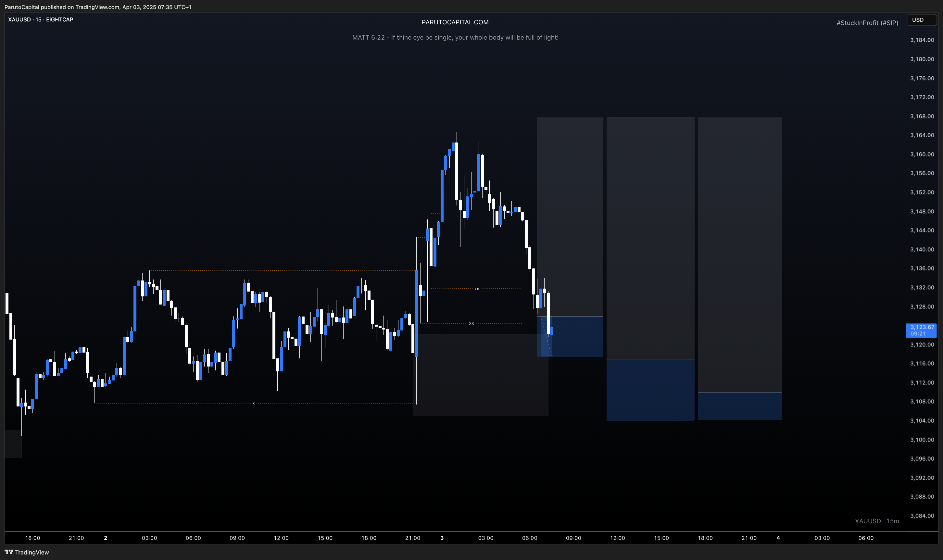
Task: Click the 3,112.00 price axis label
Action: coord(922,383)
